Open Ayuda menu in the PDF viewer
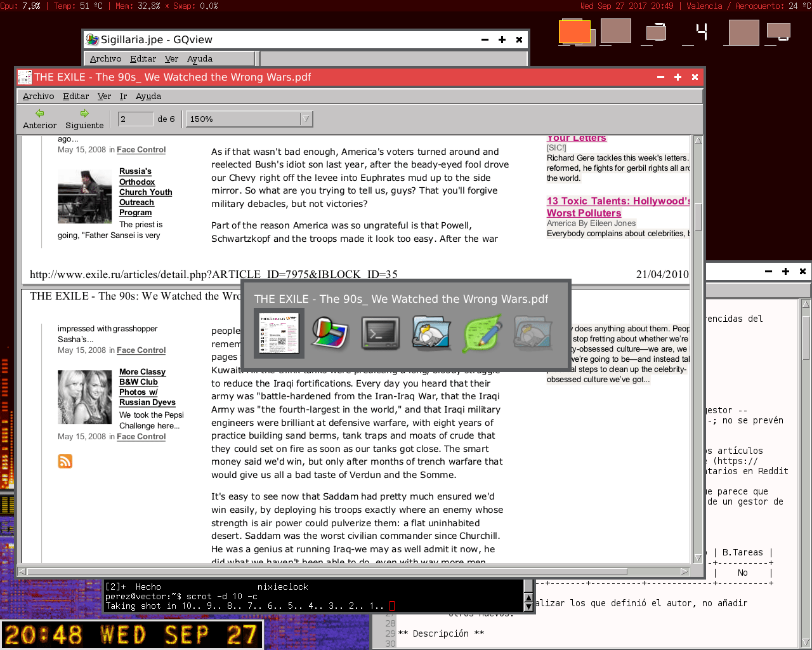 click(148, 96)
